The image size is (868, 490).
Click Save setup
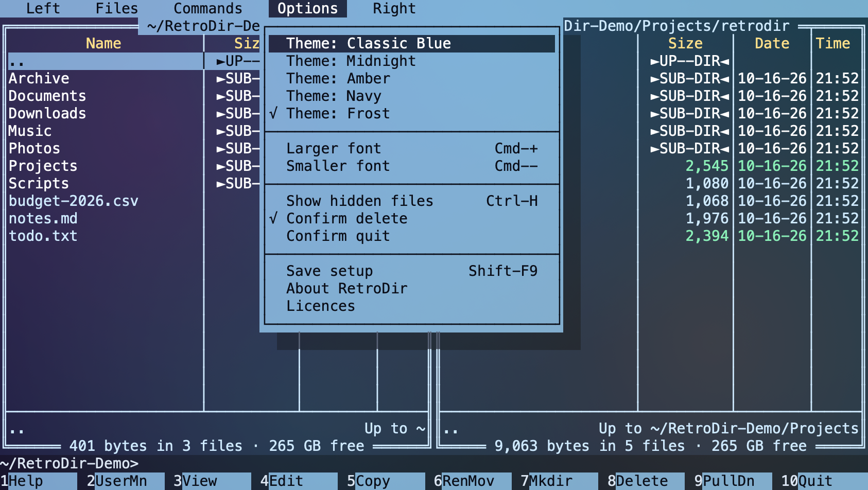(412, 271)
